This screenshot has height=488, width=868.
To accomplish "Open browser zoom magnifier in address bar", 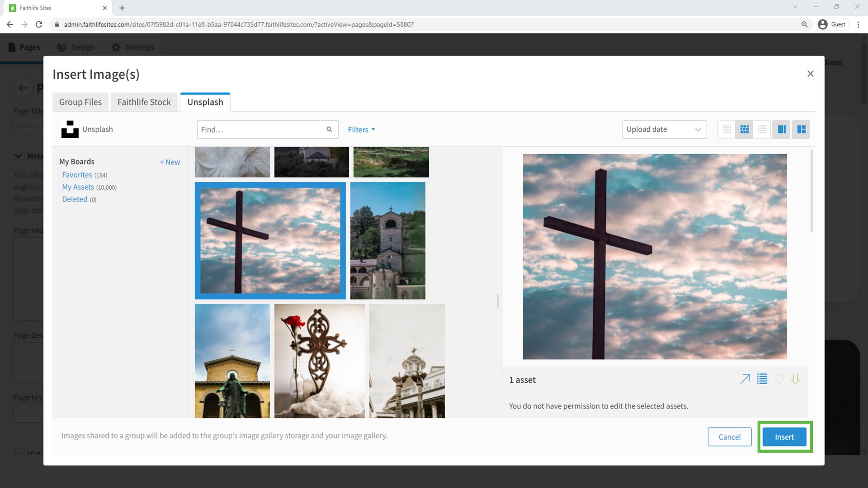I will (804, 24).
